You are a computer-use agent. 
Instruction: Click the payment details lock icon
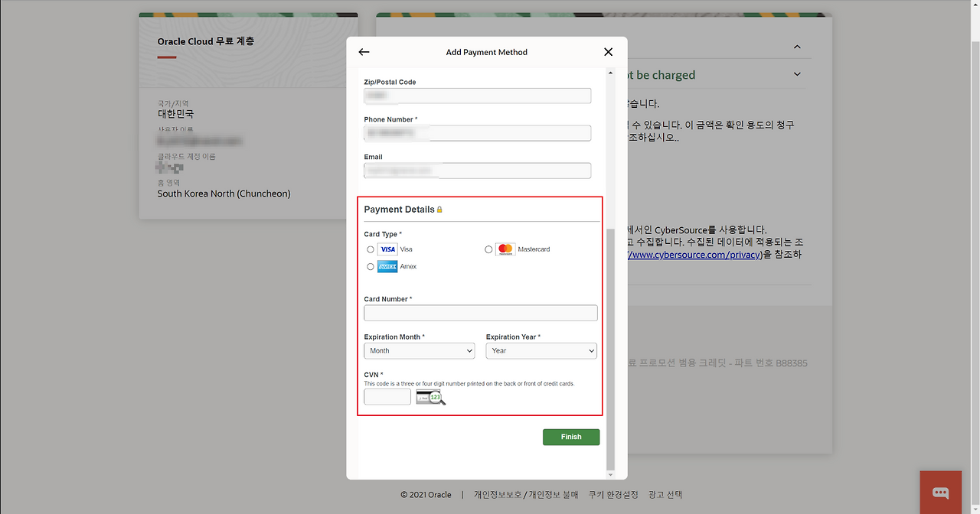(439, 210)
